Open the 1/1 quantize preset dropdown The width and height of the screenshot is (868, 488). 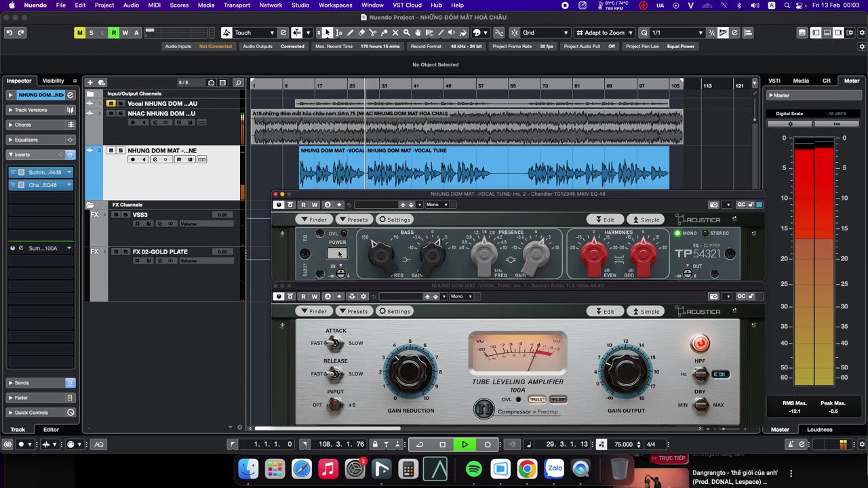(x=677, y=33)
